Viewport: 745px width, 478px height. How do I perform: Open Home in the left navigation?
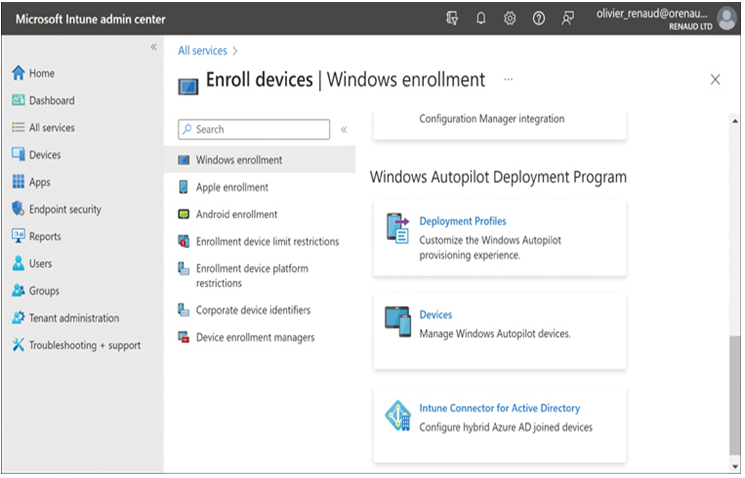42,73
